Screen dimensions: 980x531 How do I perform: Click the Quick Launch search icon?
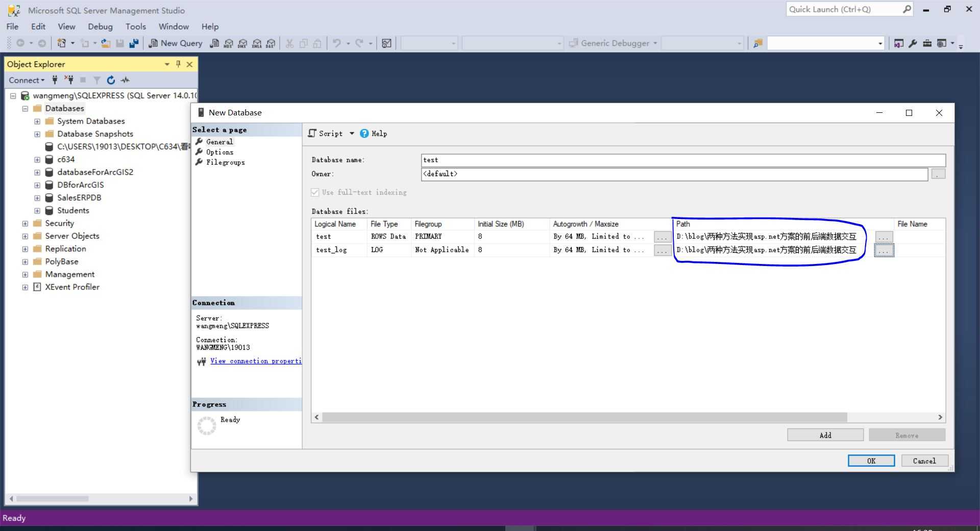906,9
